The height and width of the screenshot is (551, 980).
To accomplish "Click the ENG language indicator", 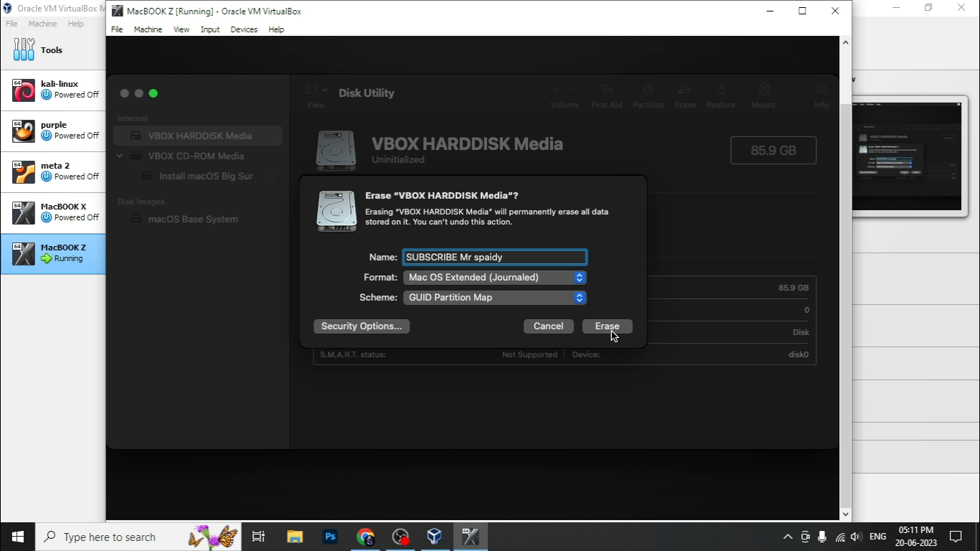I will (x=877, y=537).
